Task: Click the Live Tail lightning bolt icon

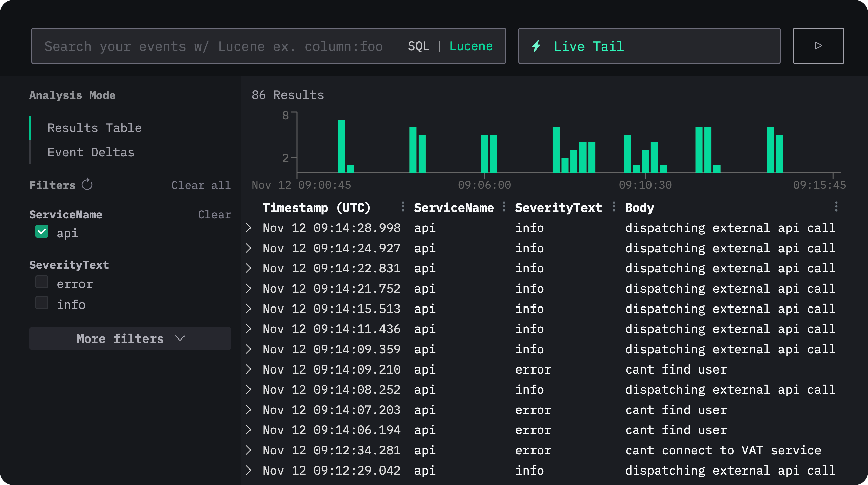Action: click(536, 46)
